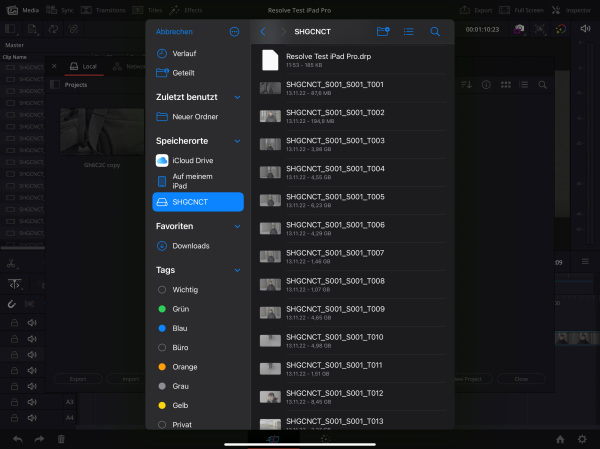Open the search in the file picker
The image size is (600, 449).
435,32
